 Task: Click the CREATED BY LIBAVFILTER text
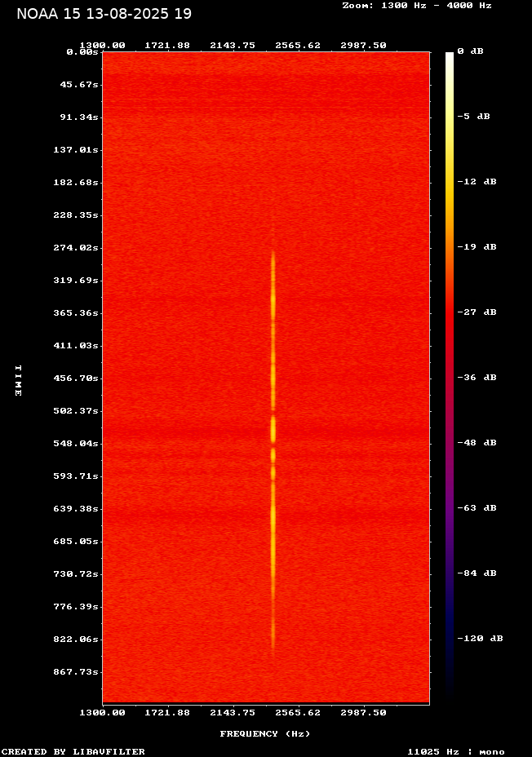click(73, 751)
